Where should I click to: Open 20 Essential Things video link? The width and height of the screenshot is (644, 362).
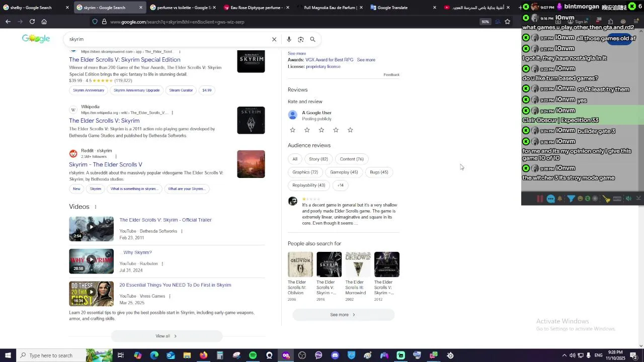[x=175, y=285]
